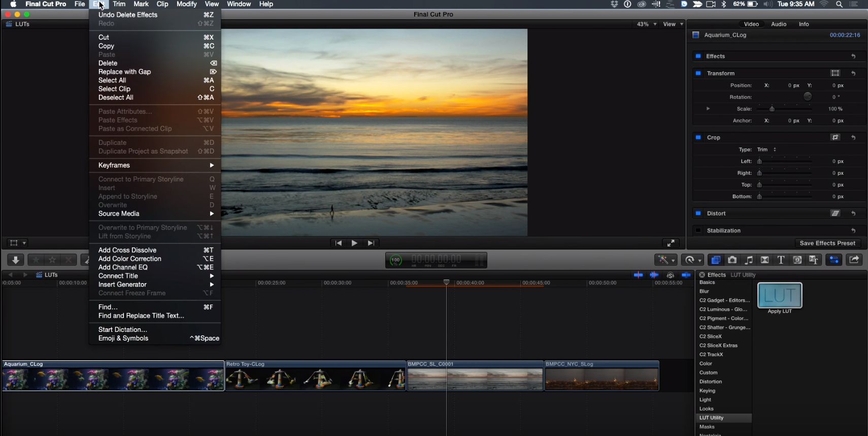Open the Music and Sound browser
Viewport: 868px width, 436px height.
(x=749, y=260)
